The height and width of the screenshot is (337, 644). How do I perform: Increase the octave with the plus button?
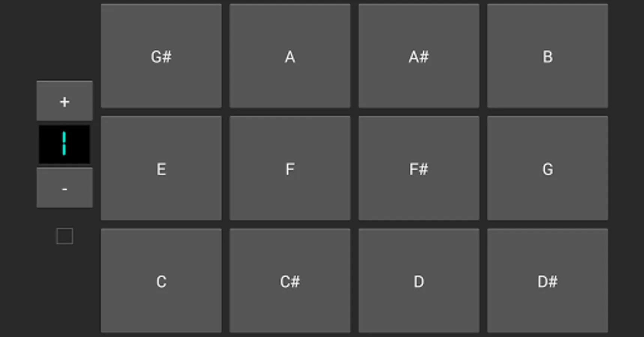pos(64,101)
